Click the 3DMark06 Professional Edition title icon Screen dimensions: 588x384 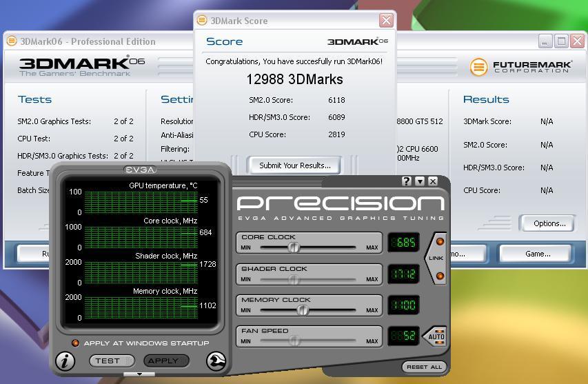[12, 41]
